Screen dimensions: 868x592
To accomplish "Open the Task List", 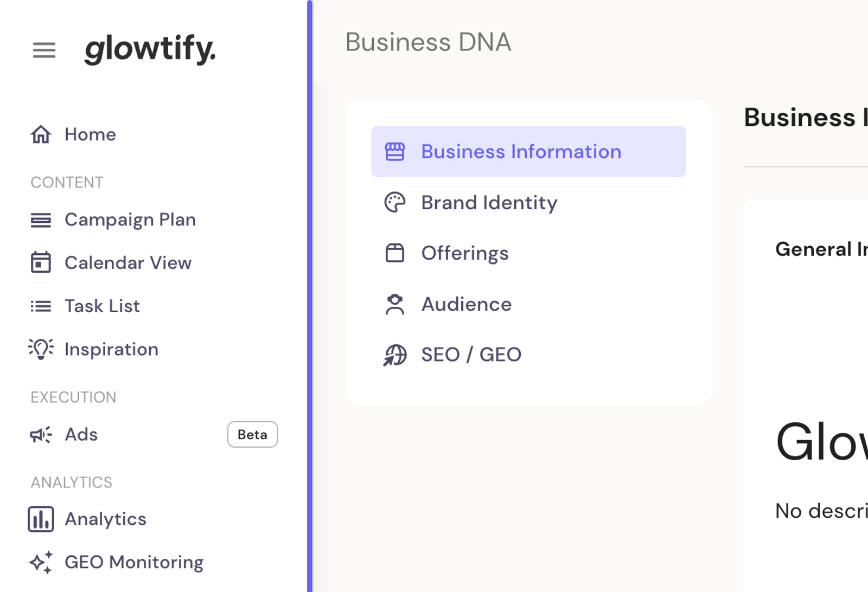I will pyautogui.click(x=103, y=306).
